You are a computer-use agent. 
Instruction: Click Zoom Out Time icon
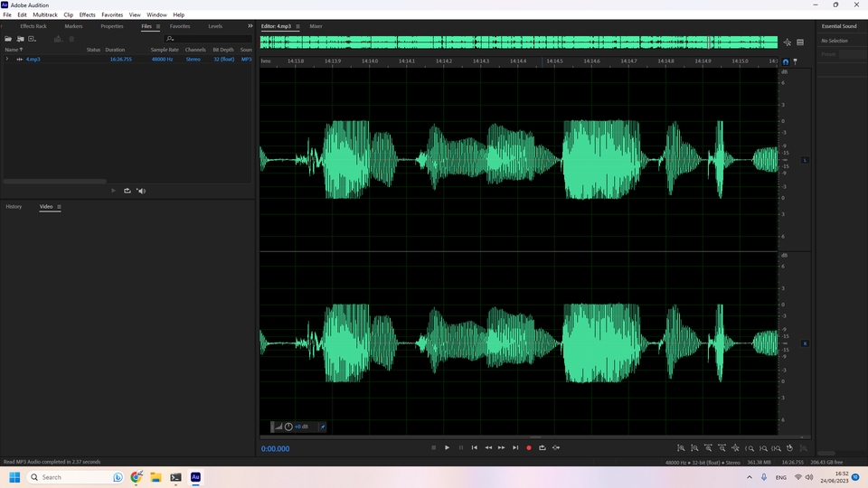point(722,448)
